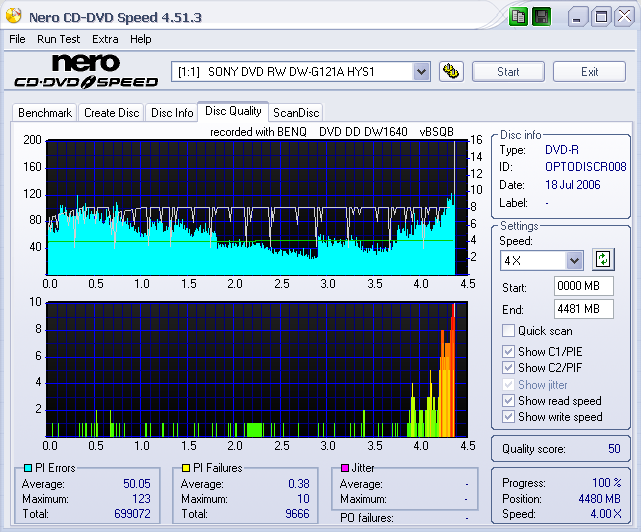Click the green refresh speed icon

coord(602,259)
